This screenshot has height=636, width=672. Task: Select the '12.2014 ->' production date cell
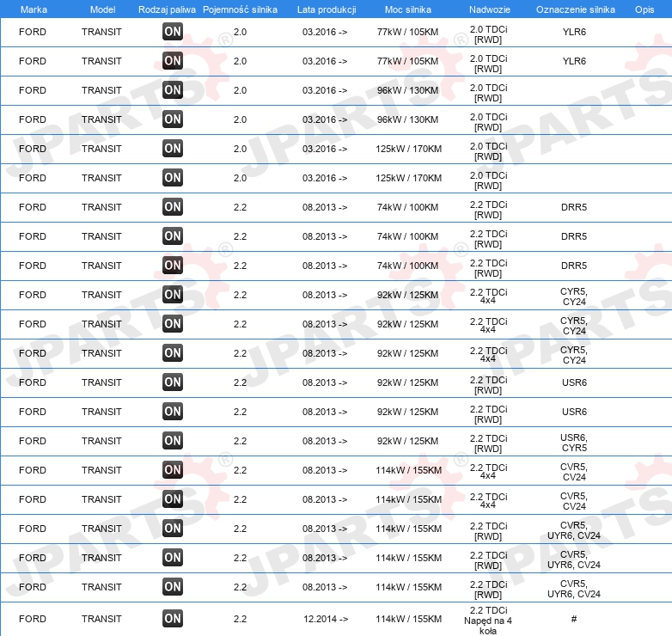[x=326, y=619]
